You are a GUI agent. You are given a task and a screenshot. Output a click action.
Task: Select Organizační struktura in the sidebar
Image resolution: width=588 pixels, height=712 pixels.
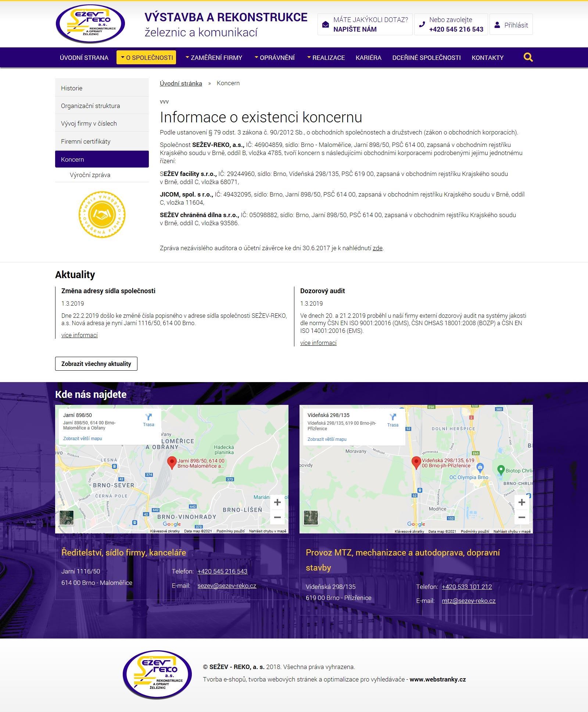[102, 105]
